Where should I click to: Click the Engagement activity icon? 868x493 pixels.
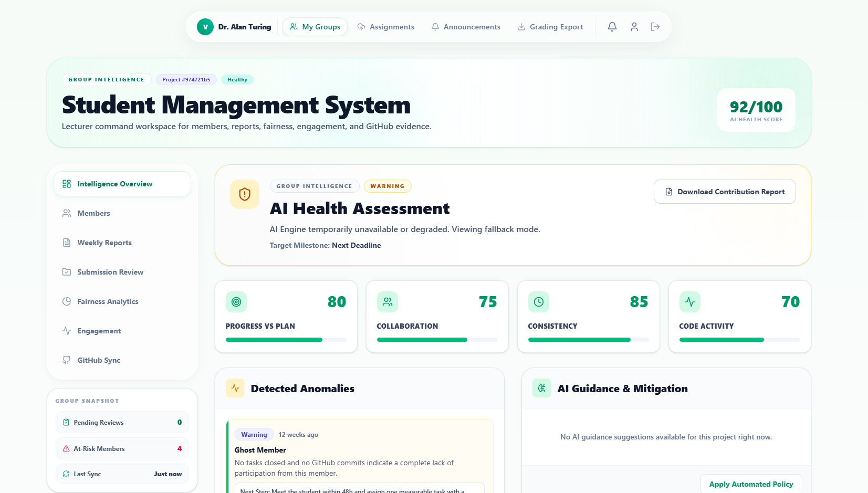click(67, 331)
